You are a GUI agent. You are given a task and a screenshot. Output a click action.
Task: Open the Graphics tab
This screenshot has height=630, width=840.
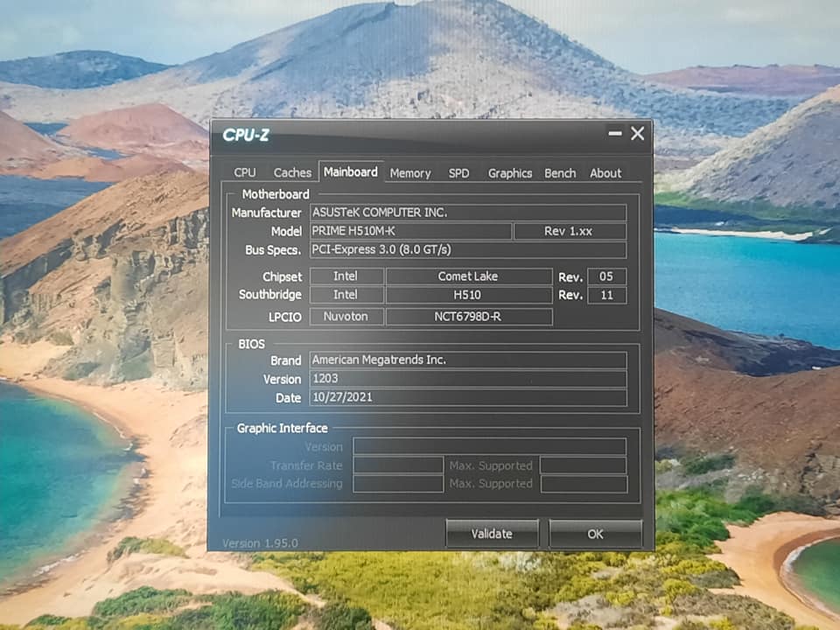(x=509, y=173)
